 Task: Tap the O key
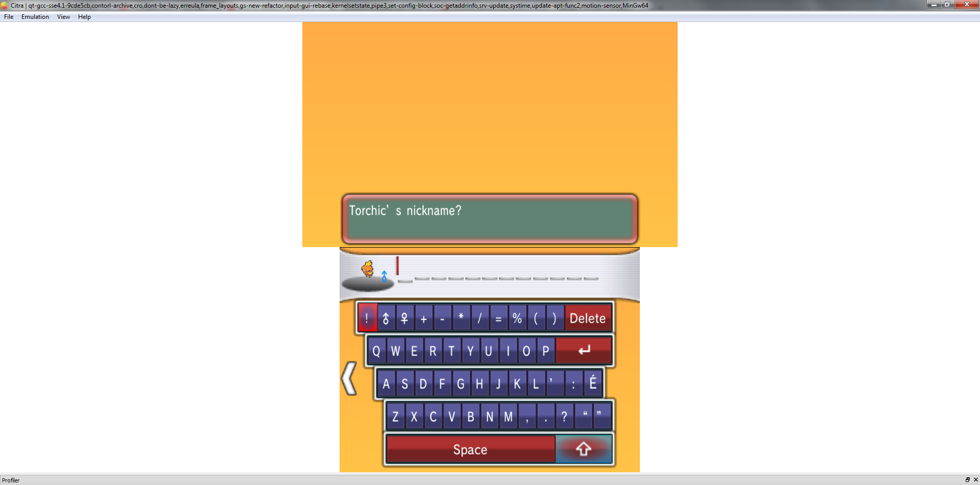pos(527,351)
